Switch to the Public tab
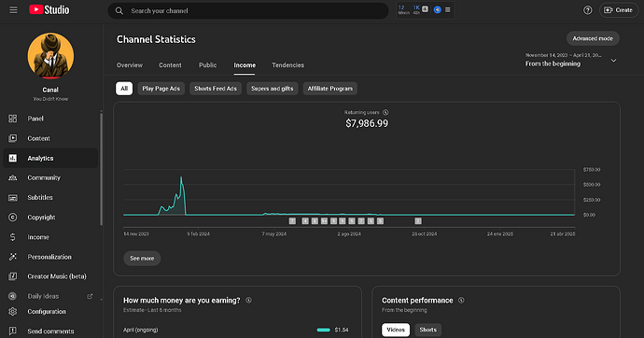Screen dimensions: 644x338 (x=207, y=65)
